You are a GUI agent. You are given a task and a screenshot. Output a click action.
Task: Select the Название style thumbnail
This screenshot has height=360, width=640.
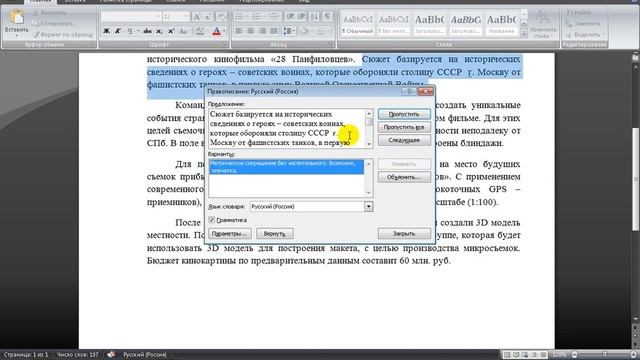(501, 24)
